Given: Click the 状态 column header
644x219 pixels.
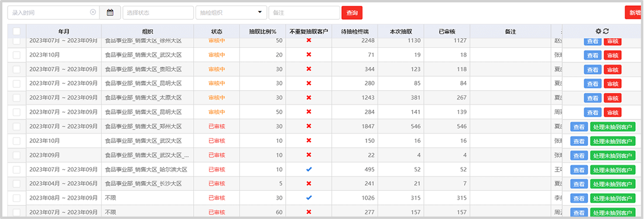Looking at the screenshot, I should point(217,31).
